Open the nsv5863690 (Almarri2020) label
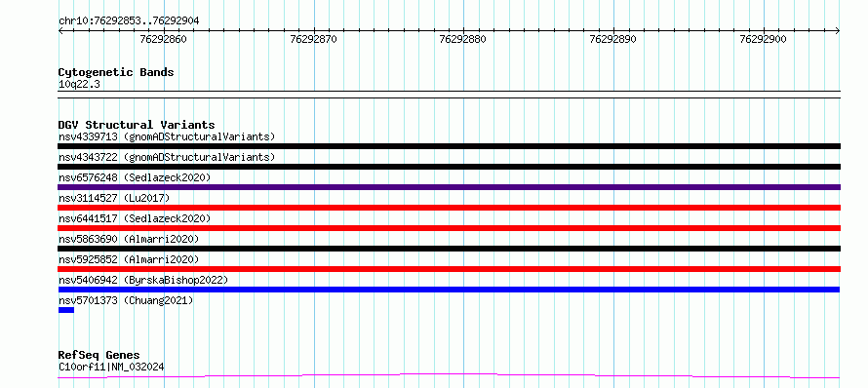Image resolution: width=868 pixels, height=388 pixels. pos(129,239)
